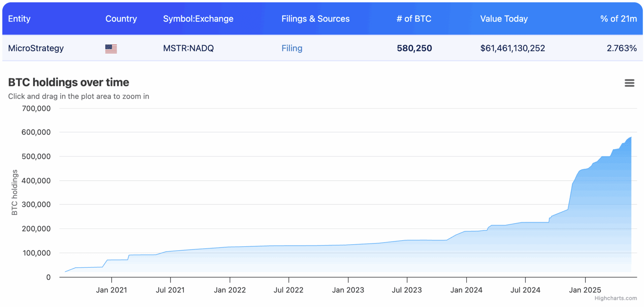
Task: Click the chart's latest data point at the peak
Action: click(631, 137)
